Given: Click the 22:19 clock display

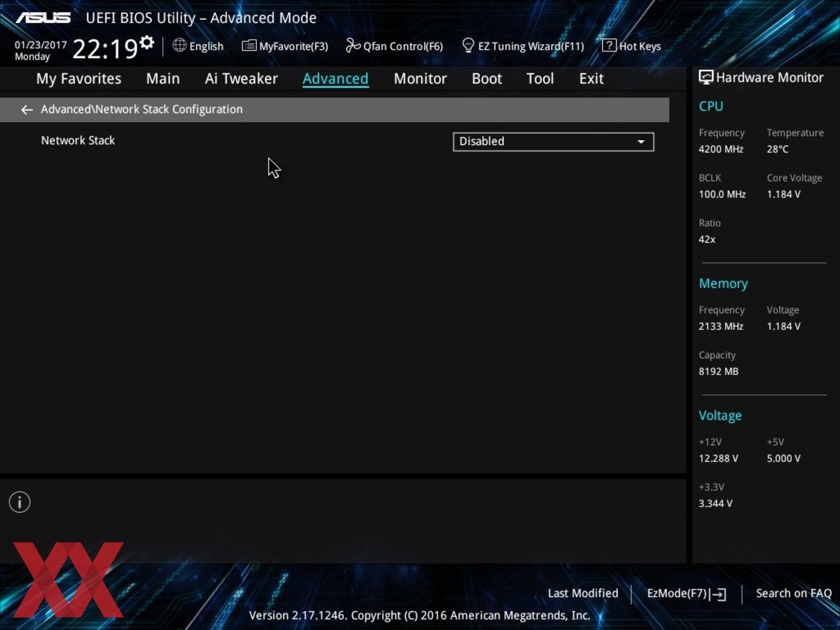Looking at the screenshot, I should tap(104, 49).
